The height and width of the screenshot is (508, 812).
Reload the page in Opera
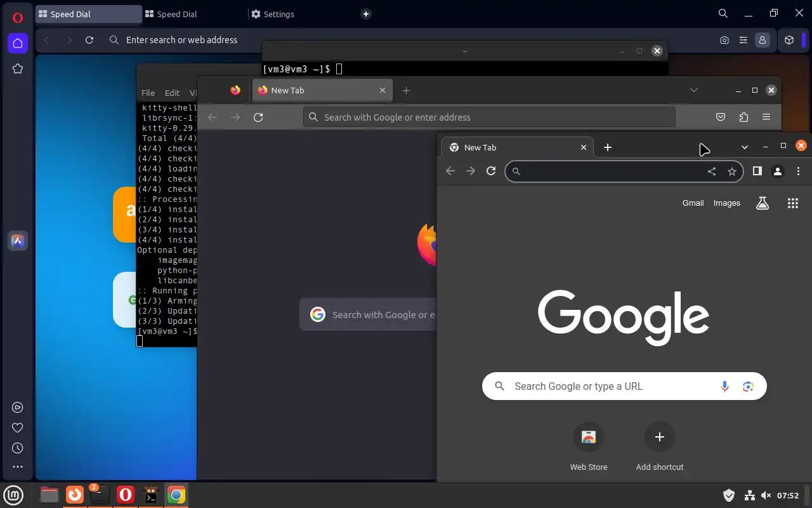pos(89,40)
